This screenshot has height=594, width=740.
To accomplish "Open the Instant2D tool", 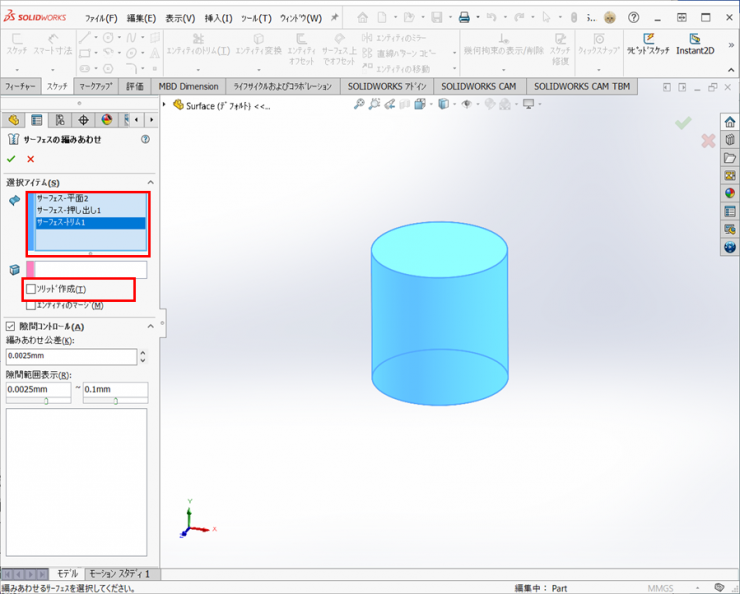I will [x=695, y=45].
